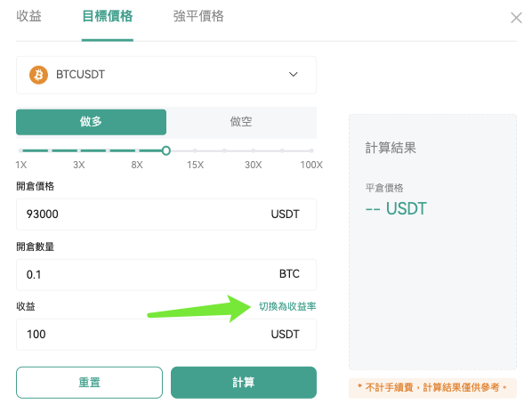
Task: Select the 做多 long position toggle
Action: [92, 122]
